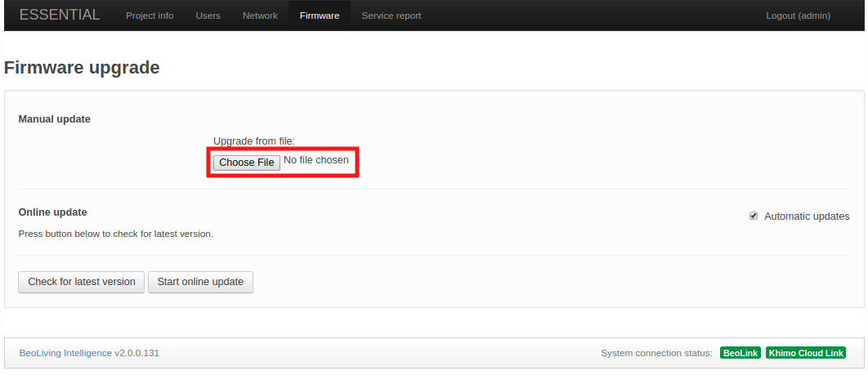Image resolution: width=868 pixels, height=375 pixels.
Task: Click the ESSENTIAL brand logo
Action: pos(60,16)
